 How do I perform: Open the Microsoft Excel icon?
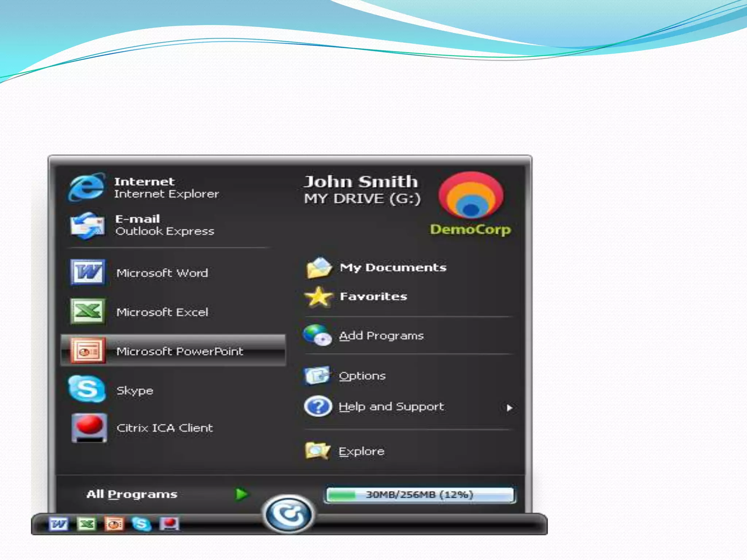coord(88,311)
